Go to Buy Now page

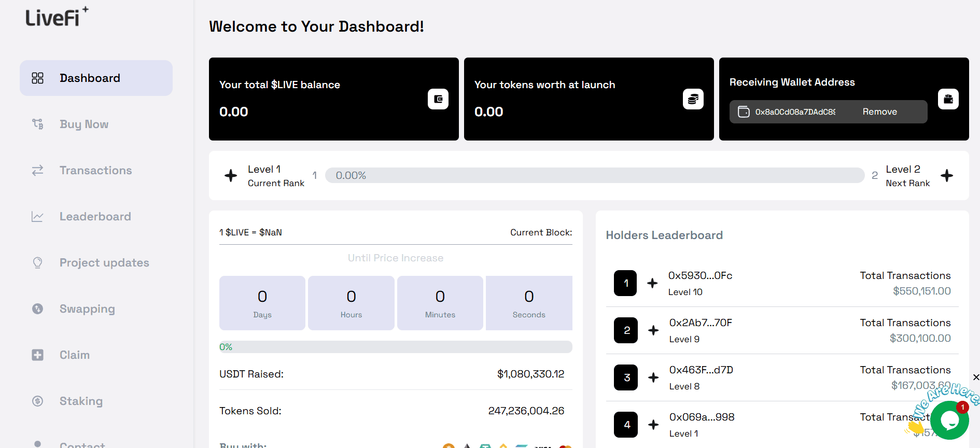pyautogui.click(x=83, y=124)
